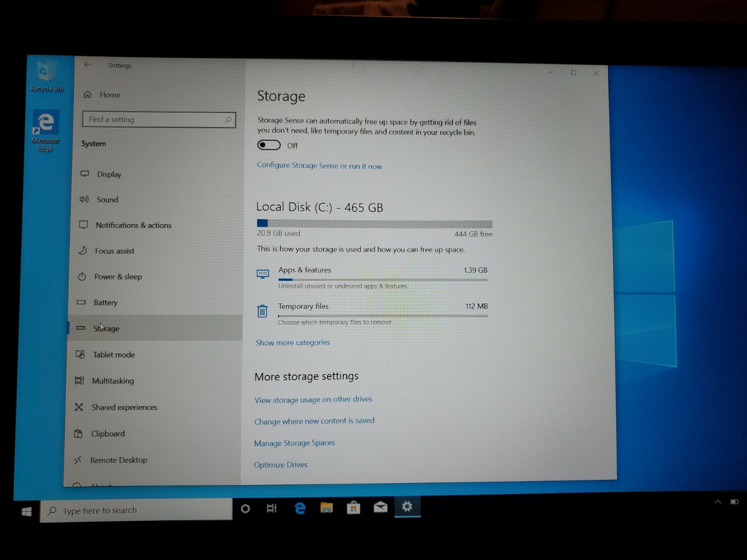Screen dimensions: 747x560
Task: Click the Multitasking icon in sidebar
Action: pyautogui.click(x=80, y=381)
